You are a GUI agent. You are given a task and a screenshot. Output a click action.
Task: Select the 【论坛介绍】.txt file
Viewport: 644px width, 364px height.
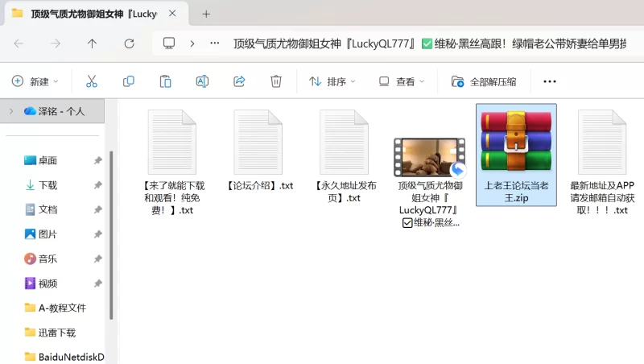coord(260,151)
